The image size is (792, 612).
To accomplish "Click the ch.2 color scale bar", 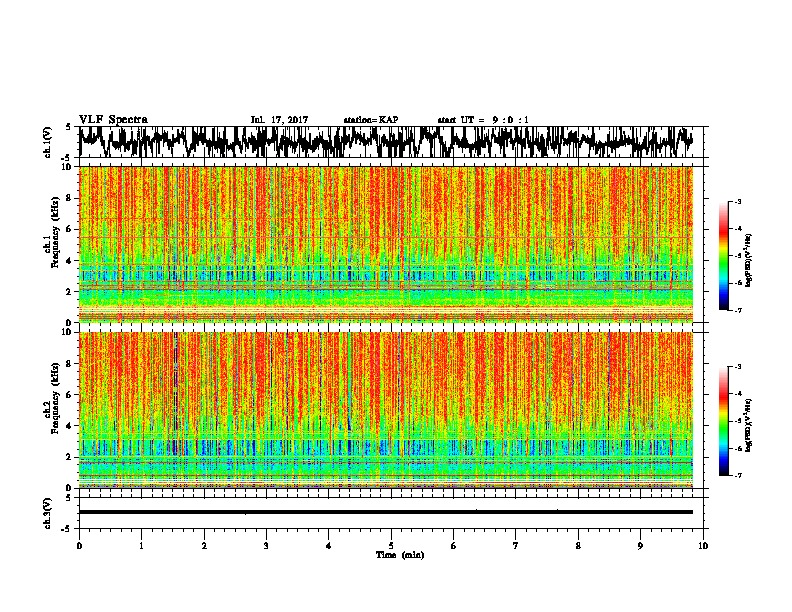I will coord(723,421).
